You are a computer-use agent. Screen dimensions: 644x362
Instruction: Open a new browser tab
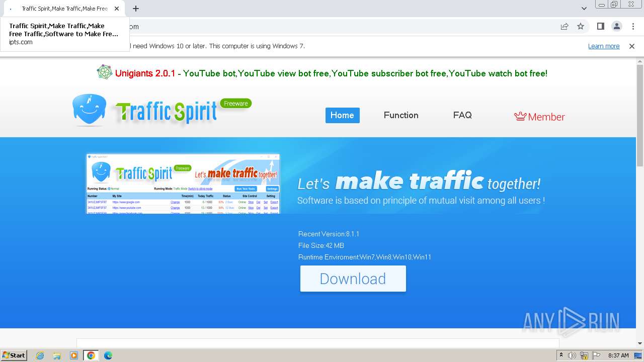pos(135,9)
